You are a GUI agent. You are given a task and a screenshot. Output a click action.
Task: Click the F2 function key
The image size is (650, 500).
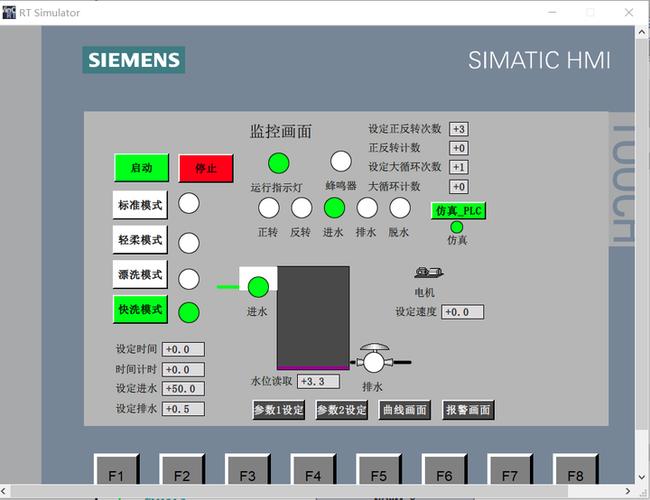pos(182,469)
